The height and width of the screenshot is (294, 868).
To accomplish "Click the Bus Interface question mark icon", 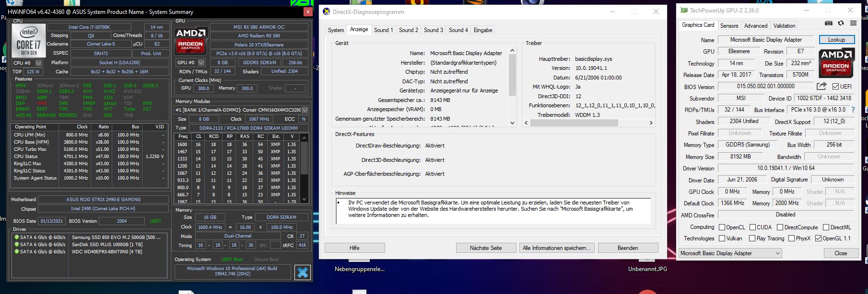I will 853,110.
